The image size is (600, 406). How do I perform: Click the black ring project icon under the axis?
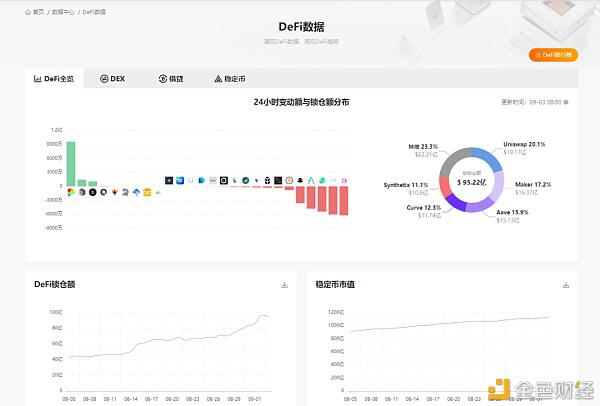pos(104,192)
